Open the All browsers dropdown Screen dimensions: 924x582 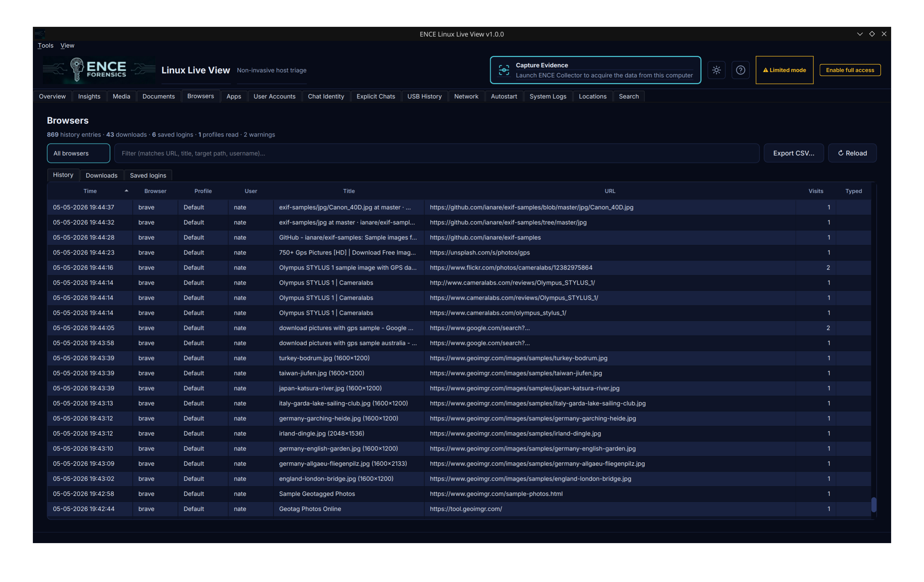[x=78, y=153]
